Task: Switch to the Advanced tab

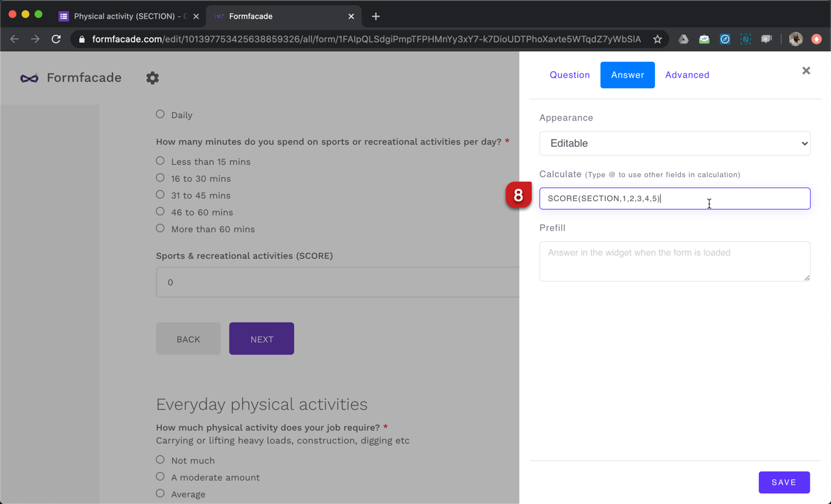Action: pyautogui.click(x=687, y=75)
